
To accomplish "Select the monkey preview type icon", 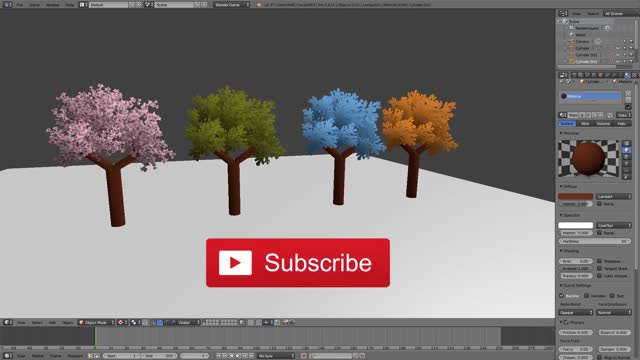I will tap(627, 163).
